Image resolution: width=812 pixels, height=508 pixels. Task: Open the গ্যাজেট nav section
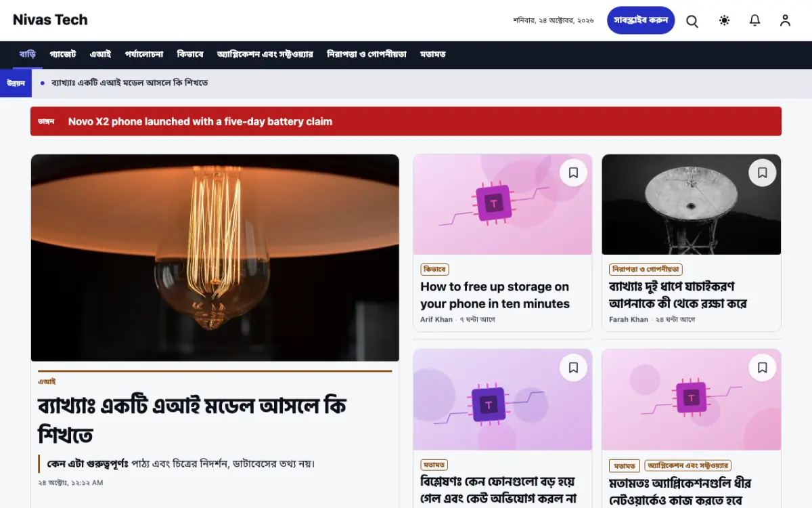click(63, 54)
